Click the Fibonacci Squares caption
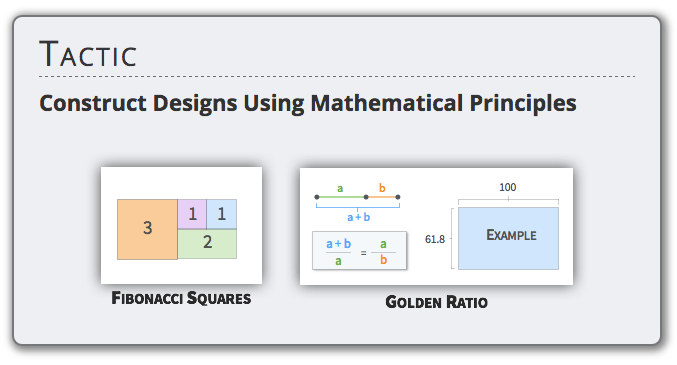677x365 pixels. pyautogui.click(x=181, y=298)
